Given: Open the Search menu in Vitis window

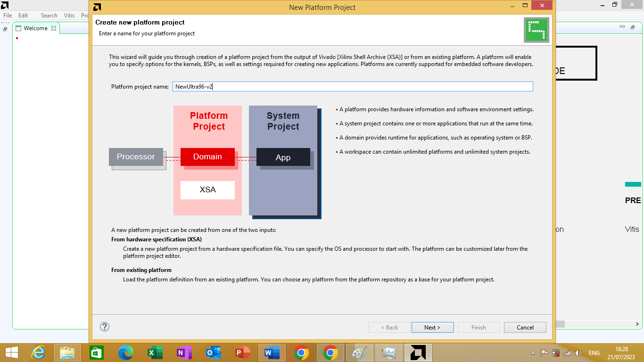Looking at the screenshot, I should [x=49, y=16].
